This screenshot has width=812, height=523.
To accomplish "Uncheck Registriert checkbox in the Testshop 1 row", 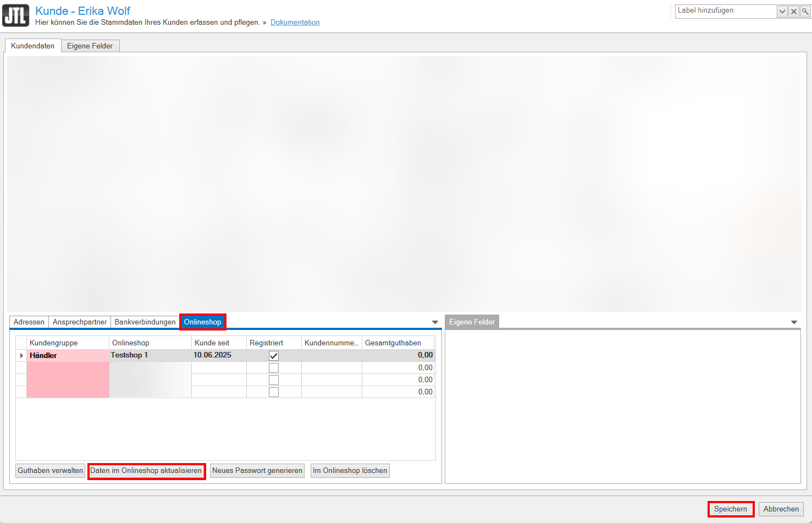I will pyautogui.click(x=274, y=356).
